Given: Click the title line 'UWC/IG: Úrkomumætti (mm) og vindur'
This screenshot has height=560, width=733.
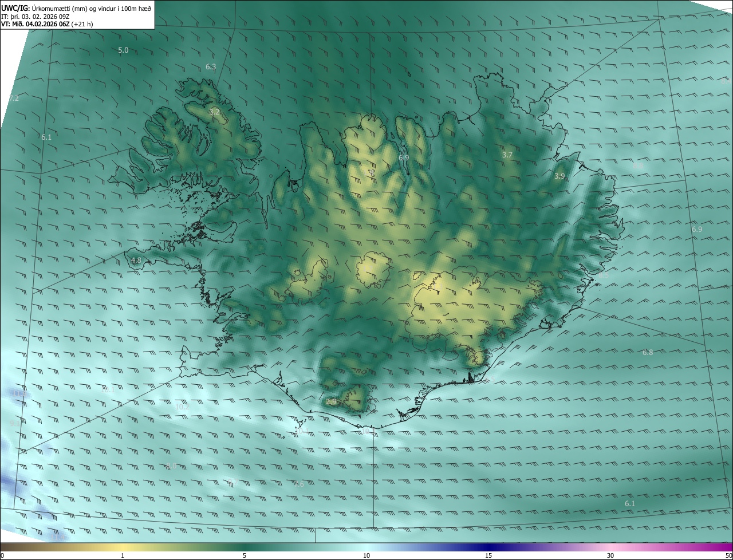Looking at the screenshot, I should pyautogui.click(x=76, y=8).
